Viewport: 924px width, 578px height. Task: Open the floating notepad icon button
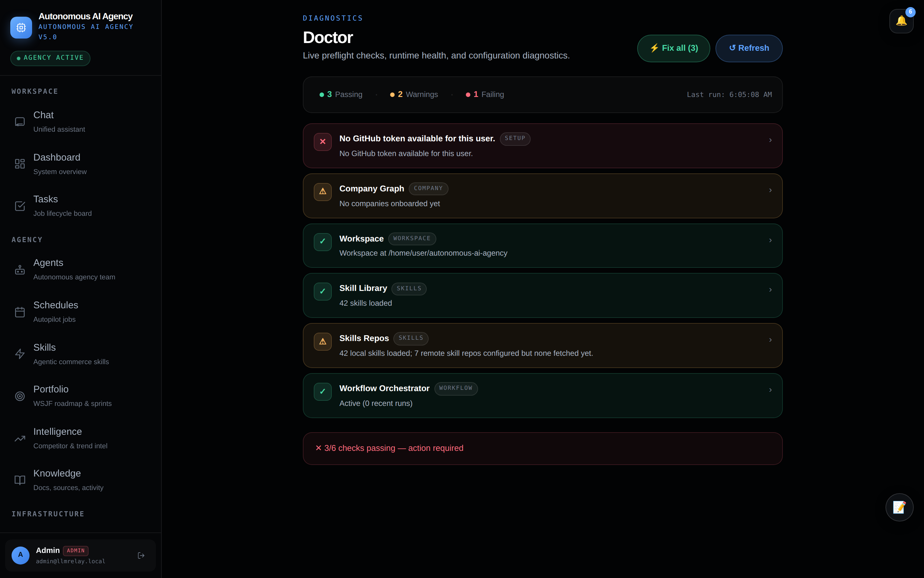coord(899,507)
